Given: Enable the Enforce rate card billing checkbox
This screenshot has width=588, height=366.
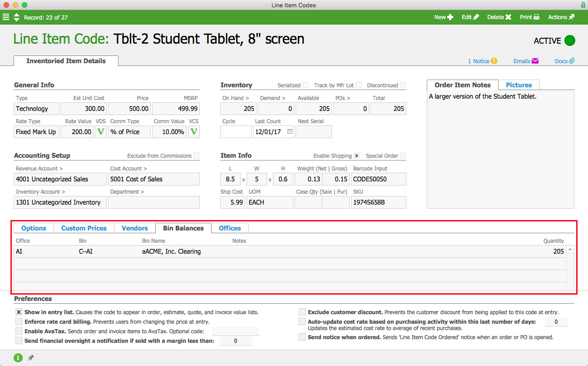Looking at the screenshot, I should [19, 321].
